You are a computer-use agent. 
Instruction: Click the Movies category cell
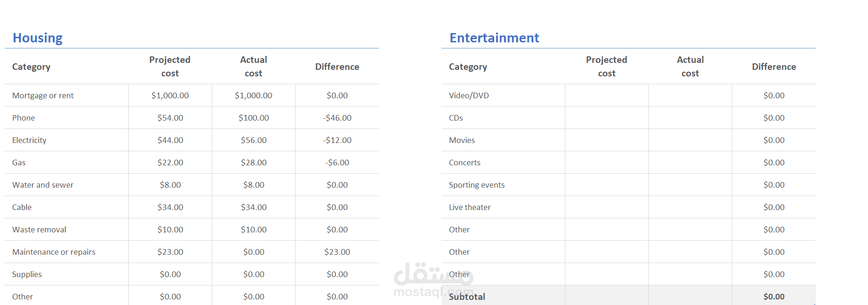(503, 140)
